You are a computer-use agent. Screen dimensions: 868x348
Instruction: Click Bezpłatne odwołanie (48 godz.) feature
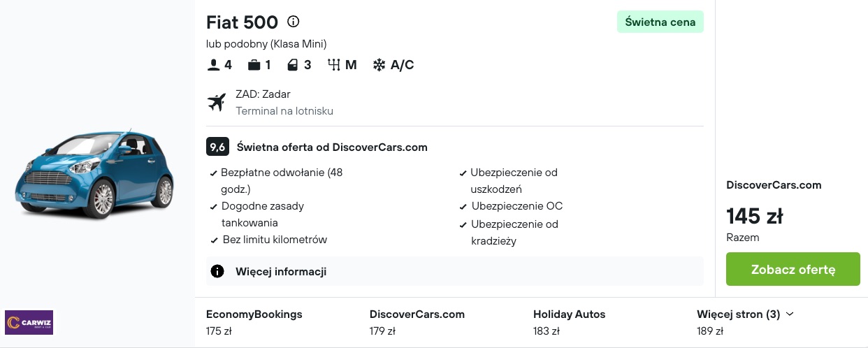(x=282, y=180)
